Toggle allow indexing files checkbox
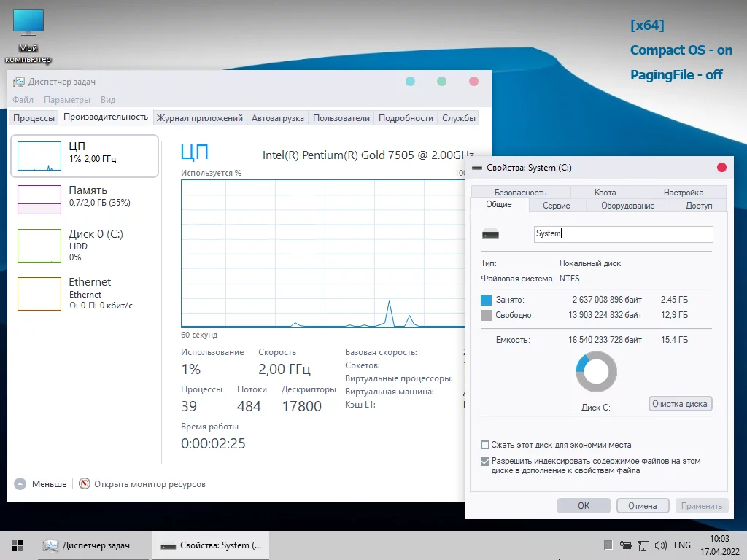 485,462
